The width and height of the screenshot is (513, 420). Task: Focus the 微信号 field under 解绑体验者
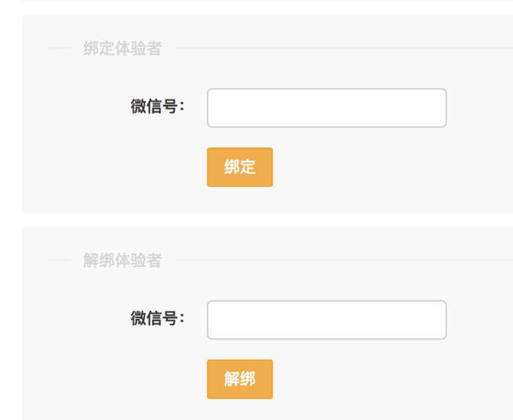tap(326, 320)
